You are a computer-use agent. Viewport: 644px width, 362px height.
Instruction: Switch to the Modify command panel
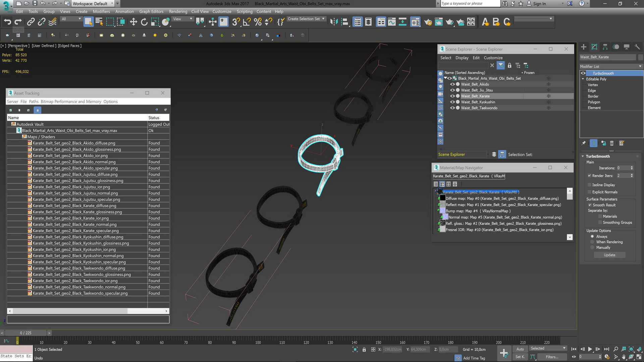coord(594,47)
